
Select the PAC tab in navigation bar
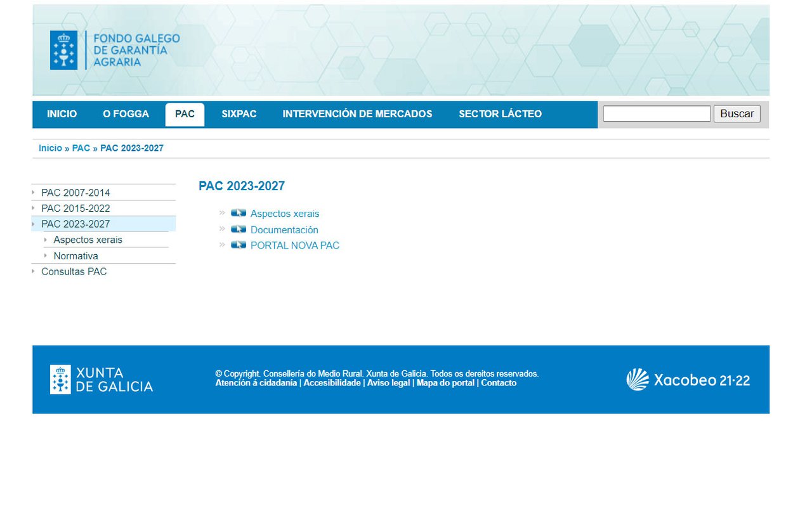click(185, 114)
